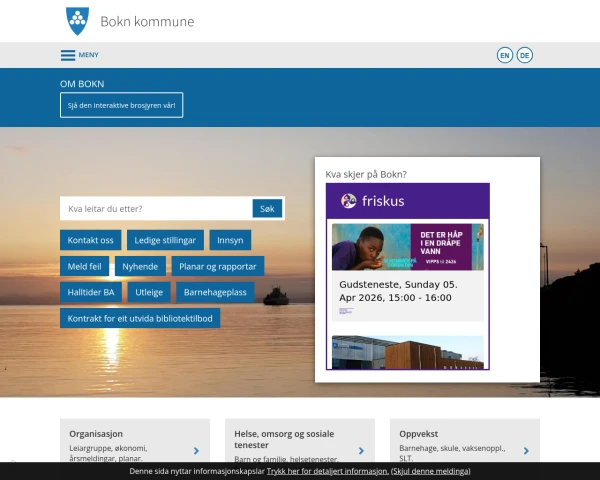Focus the 'Kva leitar du etter?' field
Screen dimensions: 600x480
[x=156, y=209]
